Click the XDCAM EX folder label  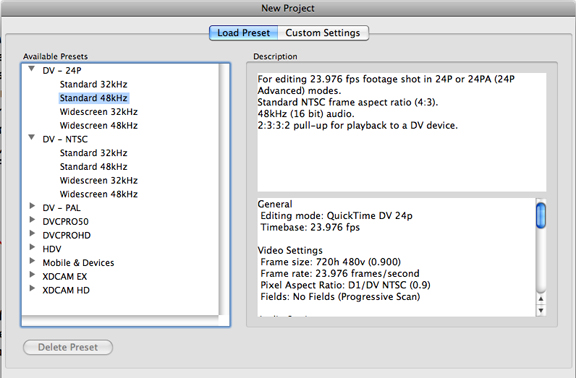point(65,277)
